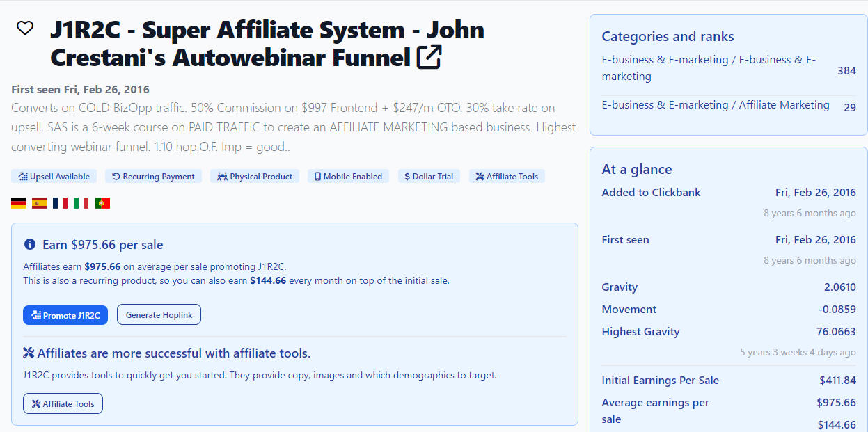The width and height of the screenshot is (868, 432).
Task: Open the outlined Affiliate Tools button
Action: coord(63,403)
